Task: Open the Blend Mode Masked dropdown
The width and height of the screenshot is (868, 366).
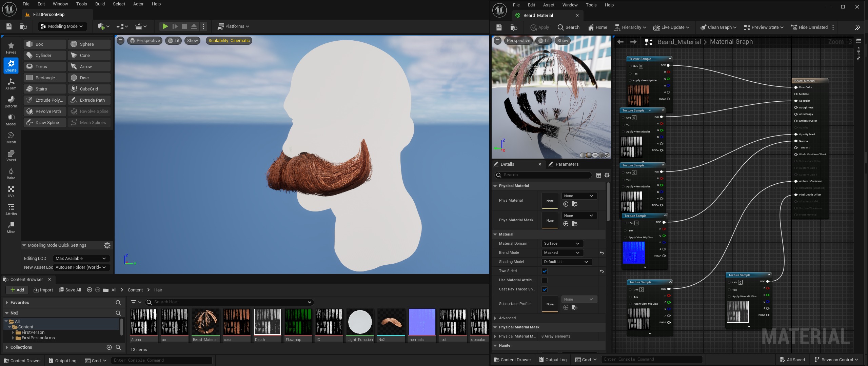Action: coord(562,252)
